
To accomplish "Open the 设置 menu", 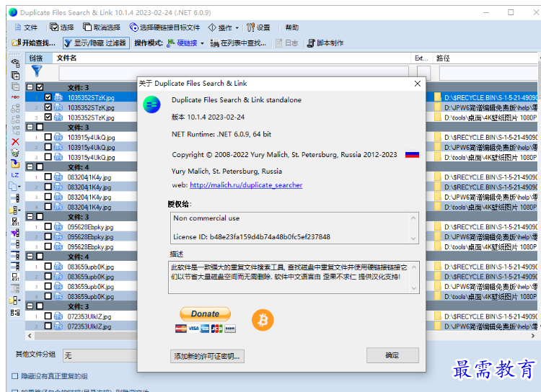I will point(258,27).
